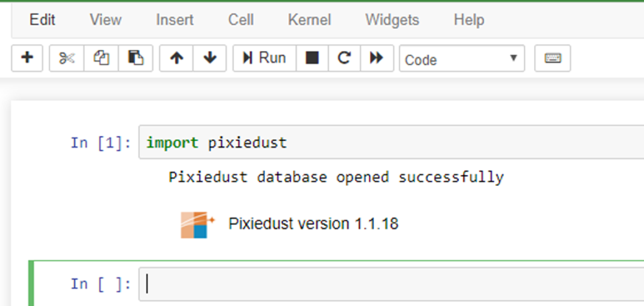Viewport: 644px width, 306px height.
Task: Open the command palette keyboard icon
Action: click(x=552, y=58)
